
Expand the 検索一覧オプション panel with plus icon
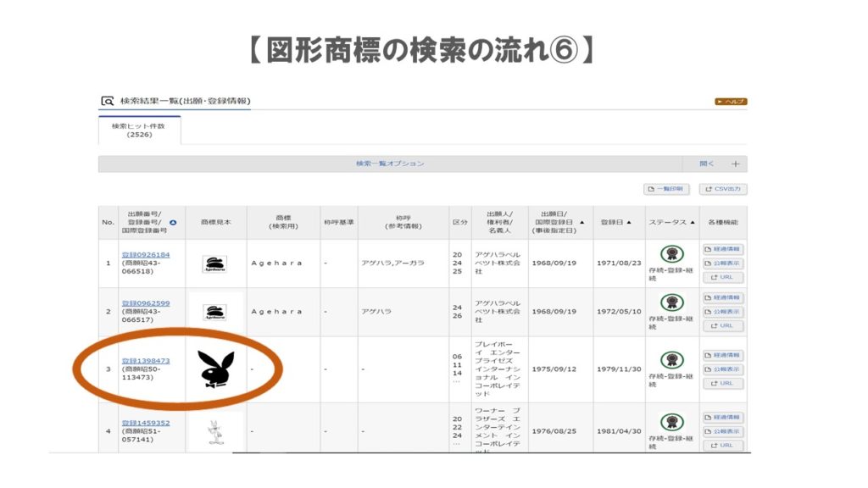(x=735, y=164)
